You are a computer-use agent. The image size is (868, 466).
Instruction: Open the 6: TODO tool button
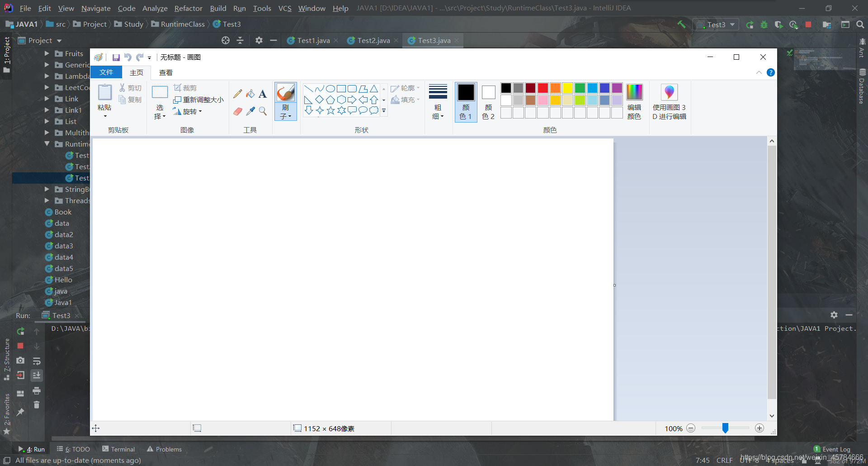pyautogui.click(x=73, y=449)
